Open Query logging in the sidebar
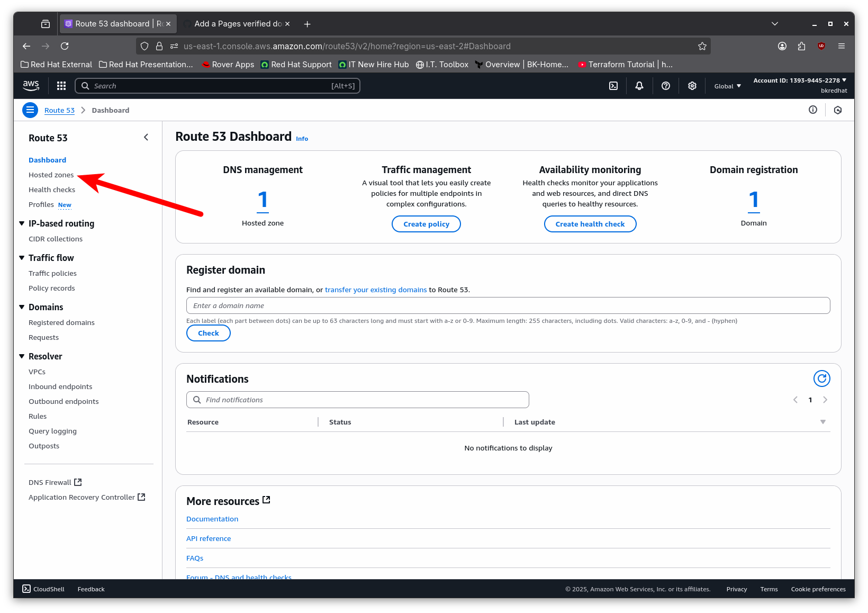 [x=52, y=431]
